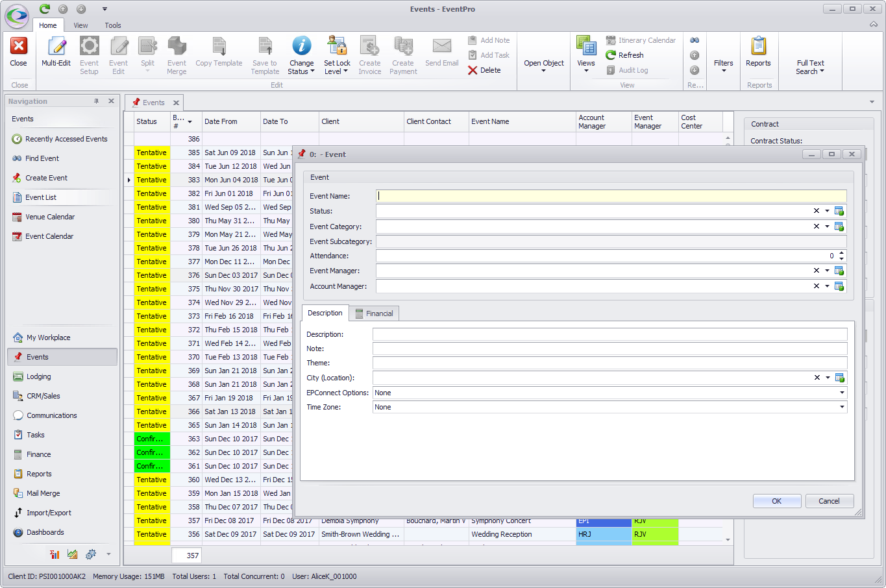Click OK in the Event dialog
886x588 pixels.
click(777, 501)
